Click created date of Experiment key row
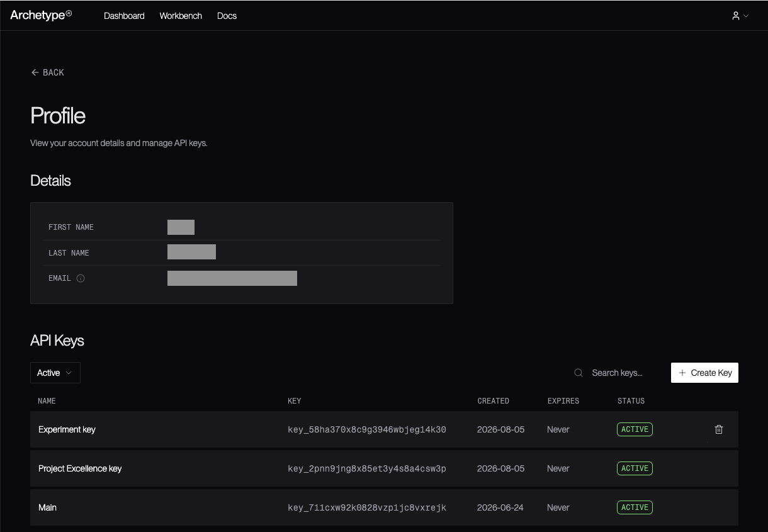The width and height of the screenshot is (768, 532). pyautogui.click(x=500, y=429)
